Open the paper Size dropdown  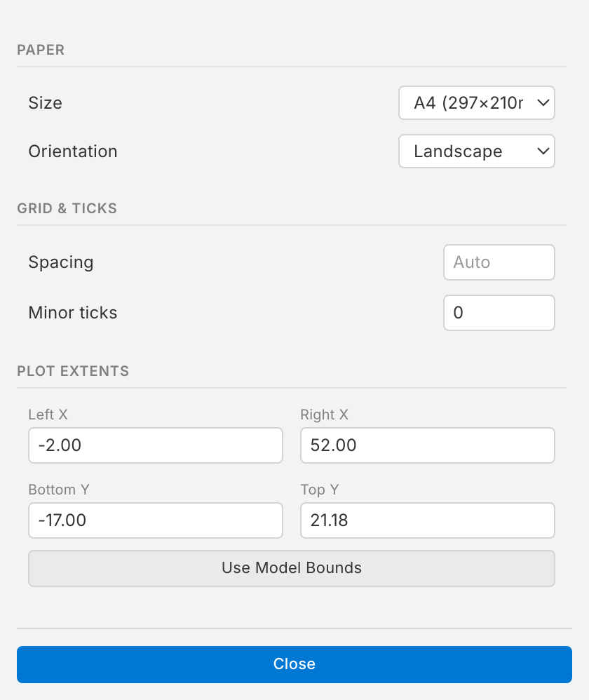[477, 102]
